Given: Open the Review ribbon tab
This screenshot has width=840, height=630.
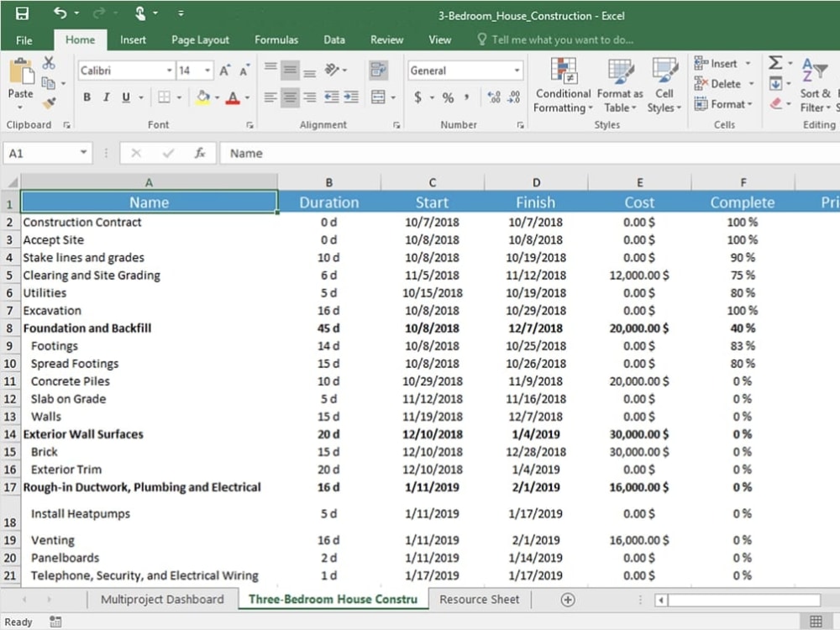Looking at the screenshot, I should pos(386,39).
